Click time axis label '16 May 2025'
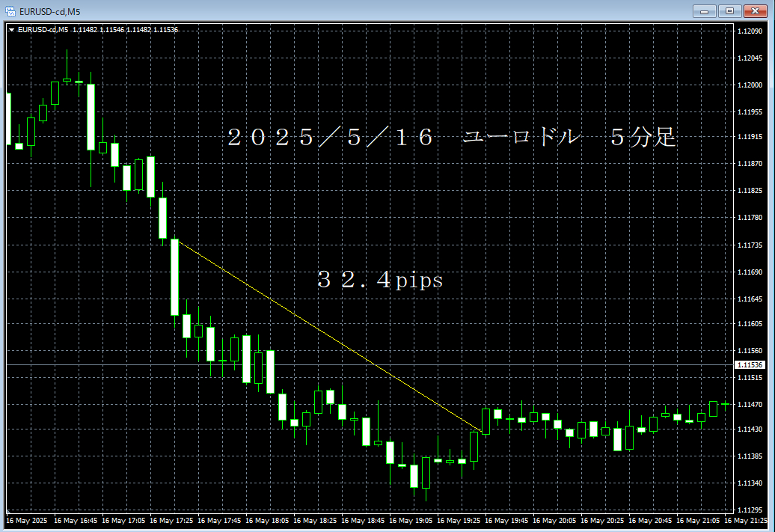This screenshot has height=532, width=775. pos(27,521)
